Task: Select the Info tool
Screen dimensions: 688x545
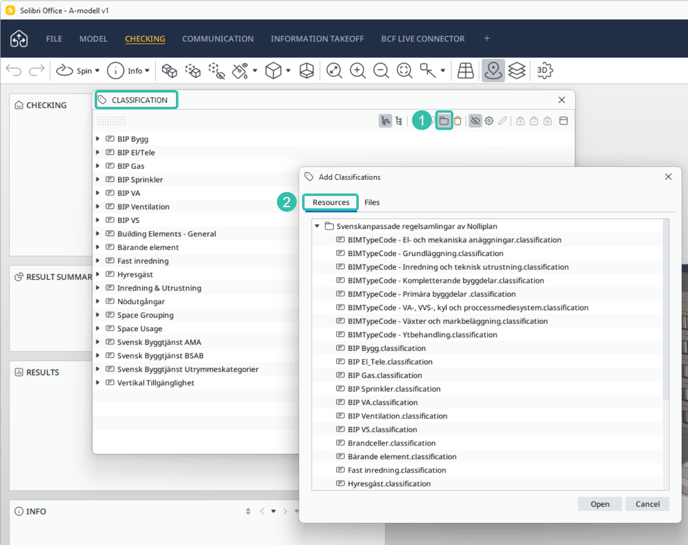Action: (x=125, y=70)
